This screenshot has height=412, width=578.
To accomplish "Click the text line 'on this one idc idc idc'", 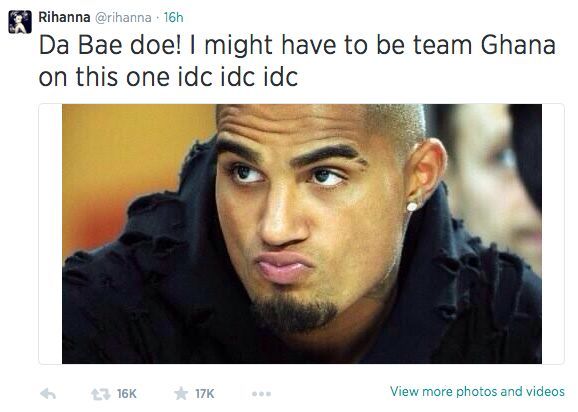I will 168,77.
